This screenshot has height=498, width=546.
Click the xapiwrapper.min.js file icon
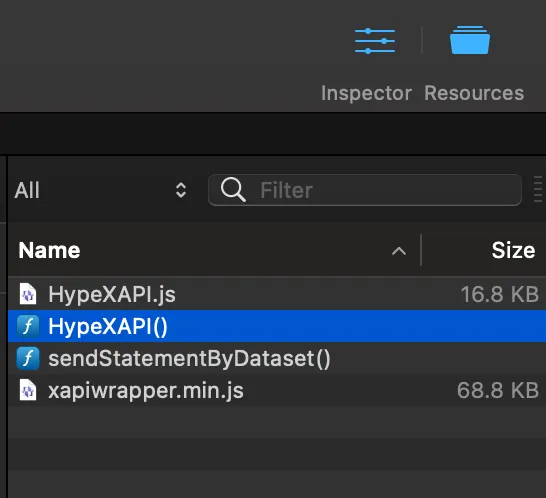click(28, 390)
